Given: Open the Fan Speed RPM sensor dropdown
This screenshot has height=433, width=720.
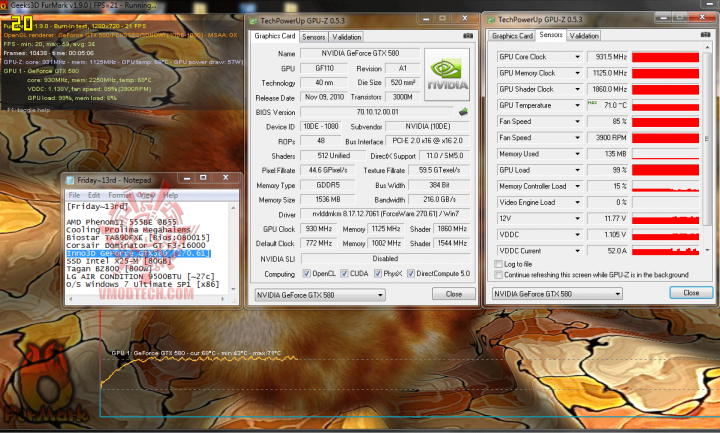Looking at the screenshot, I should 577,137.
